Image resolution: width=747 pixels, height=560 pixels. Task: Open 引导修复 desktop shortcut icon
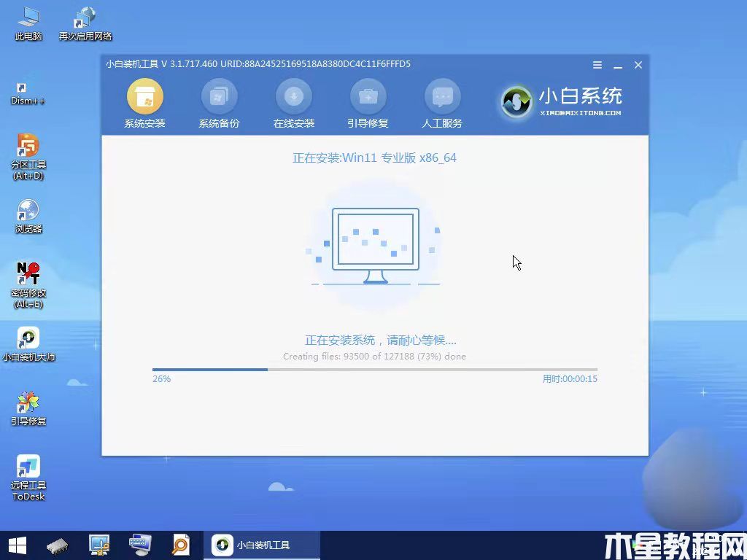(28, 408)
